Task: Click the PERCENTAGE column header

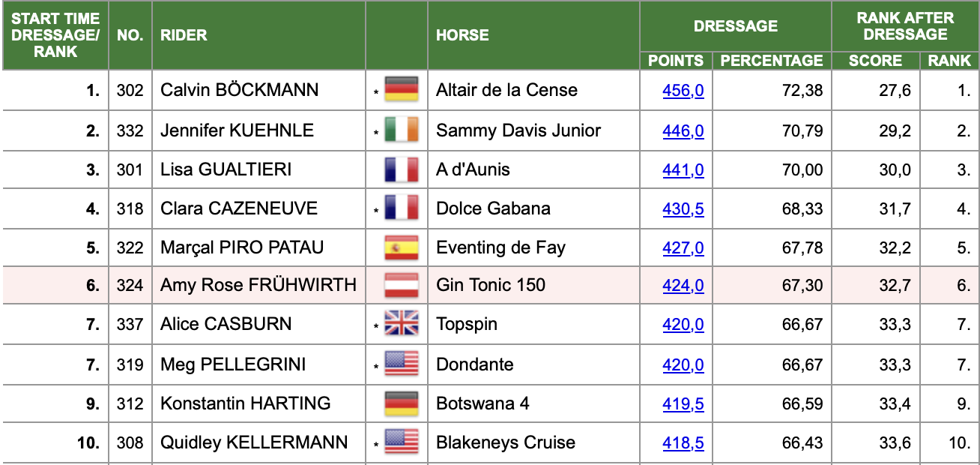Action: (772, 61)
